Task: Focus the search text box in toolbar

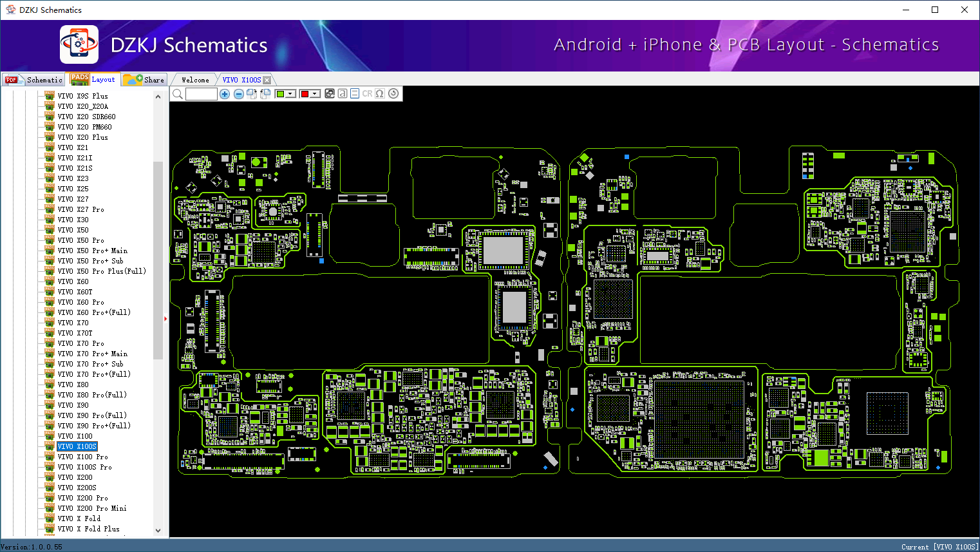Action: pyautogui.click(x=202, y=94)
